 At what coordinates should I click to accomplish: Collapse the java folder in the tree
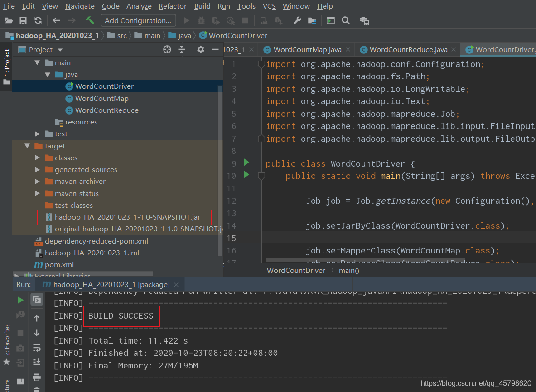48,75
